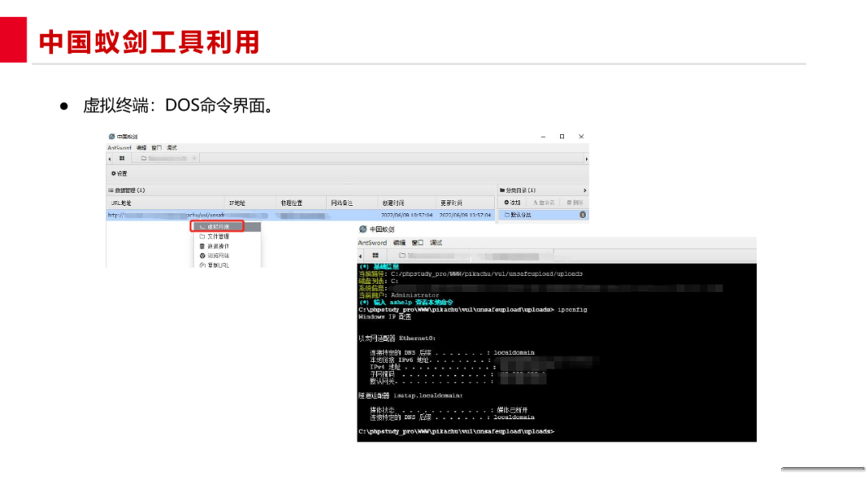Open AntSword menu in terminal window
Image resolution: width=868 pixels, height=489 pixels.
(x=372, y=243)
